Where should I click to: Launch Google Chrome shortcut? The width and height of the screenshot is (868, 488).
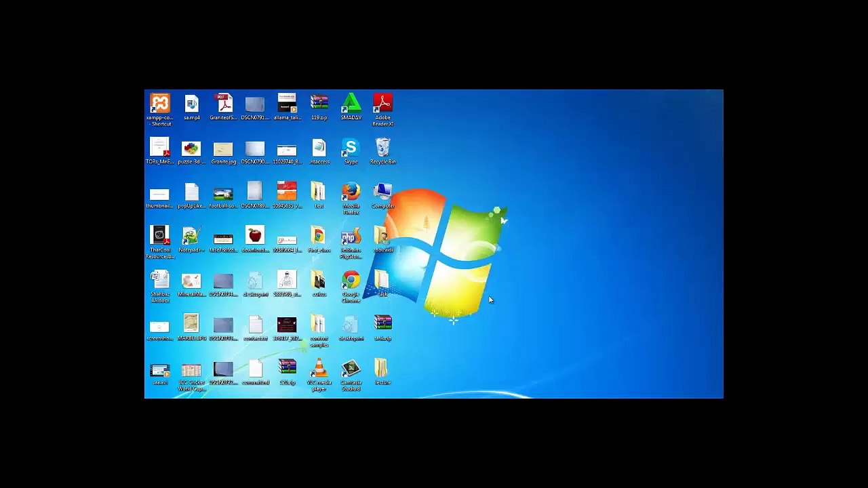pyautogui.click(x=351, y=280)
